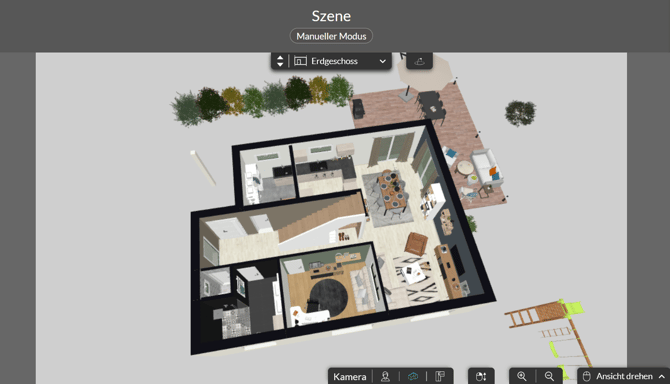The image size is (670, 384).
Task: Click the zoom in magnifier
Action: coord(522,376)
